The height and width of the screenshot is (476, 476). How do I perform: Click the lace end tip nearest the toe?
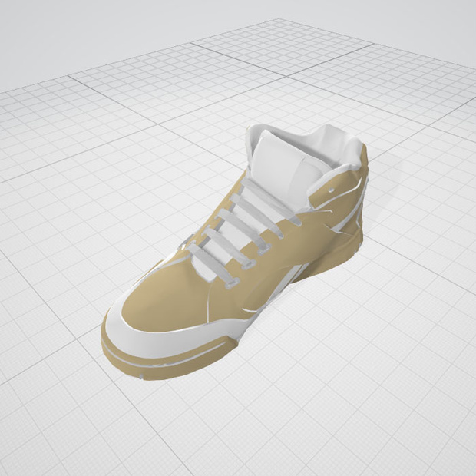(x=232, y=284)
